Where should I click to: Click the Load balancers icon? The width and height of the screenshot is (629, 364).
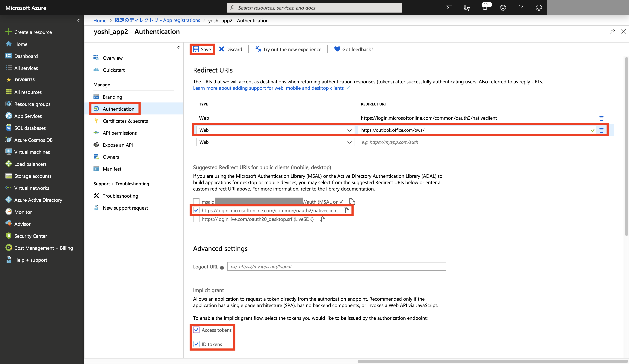8,164
